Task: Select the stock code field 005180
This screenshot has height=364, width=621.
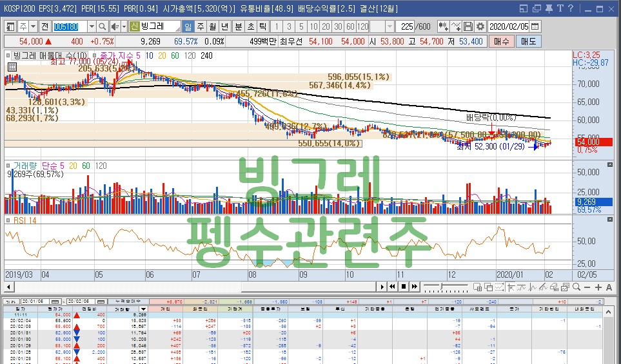Action: (69, 26)
